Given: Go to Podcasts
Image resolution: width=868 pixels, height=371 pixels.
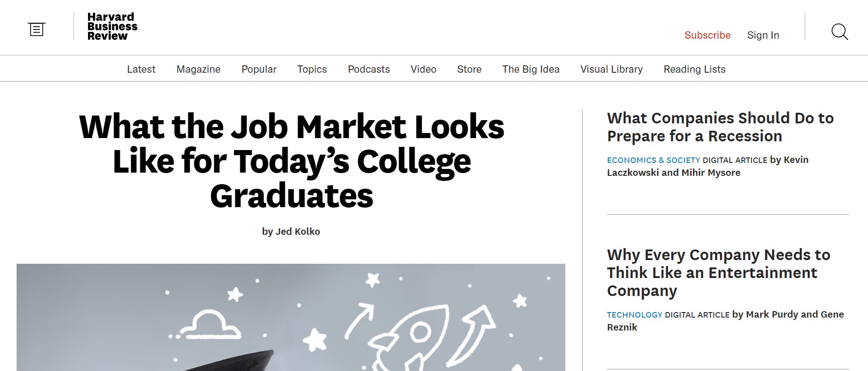Looking at the screenshot, I should pos(369,69).
